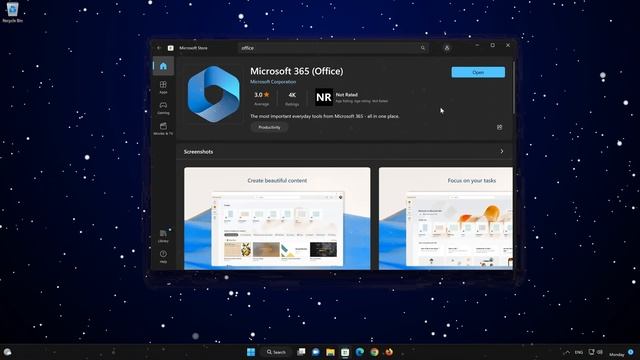Select the Productivity category tag
640x360 pixels.
point(269,127)
